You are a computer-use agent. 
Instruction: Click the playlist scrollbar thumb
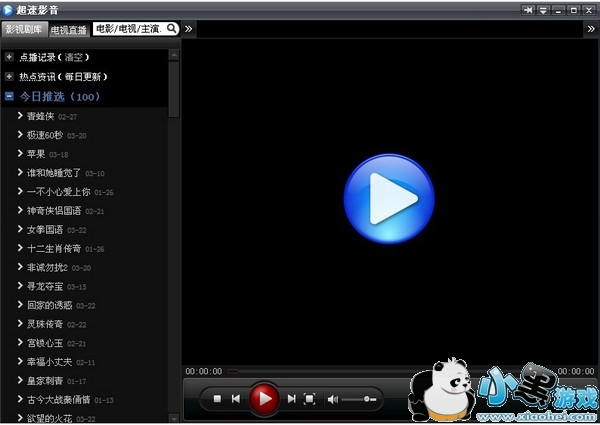coord(174,89)
